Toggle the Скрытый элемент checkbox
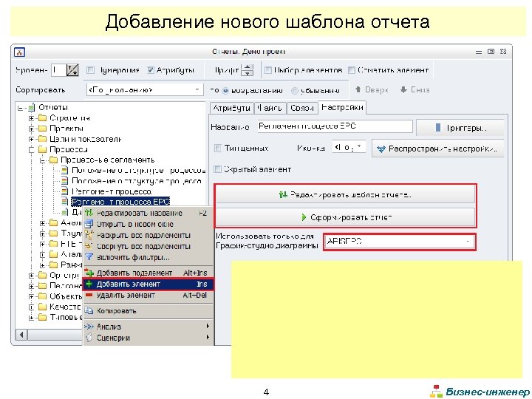This screenshot has height=399, width=532. click(x=218, y=169)
